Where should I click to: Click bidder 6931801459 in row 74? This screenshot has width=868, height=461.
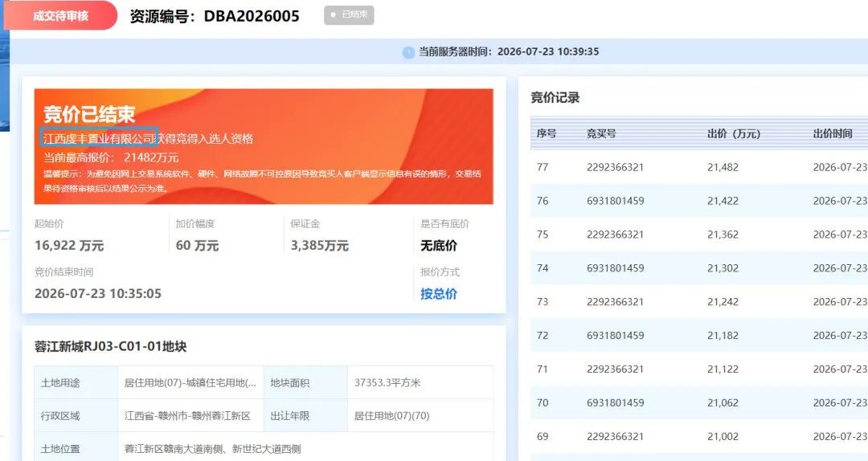(x=615, y=268)
